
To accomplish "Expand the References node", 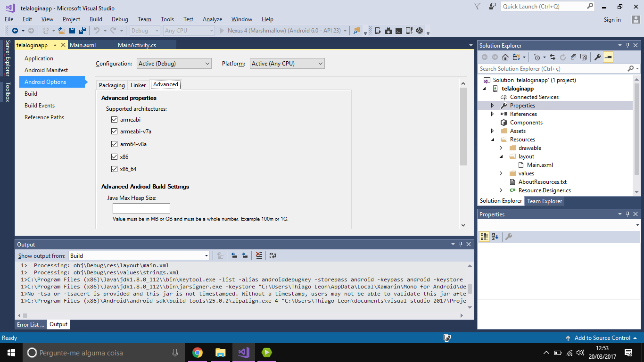I will [493, 114].
